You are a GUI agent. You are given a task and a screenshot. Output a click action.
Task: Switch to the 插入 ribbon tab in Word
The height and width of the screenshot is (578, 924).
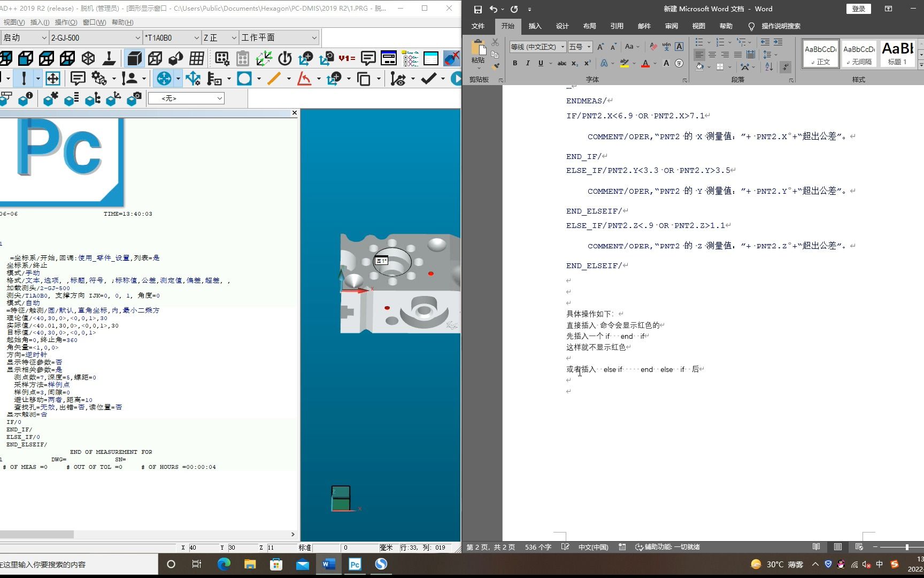pos(535,26)
